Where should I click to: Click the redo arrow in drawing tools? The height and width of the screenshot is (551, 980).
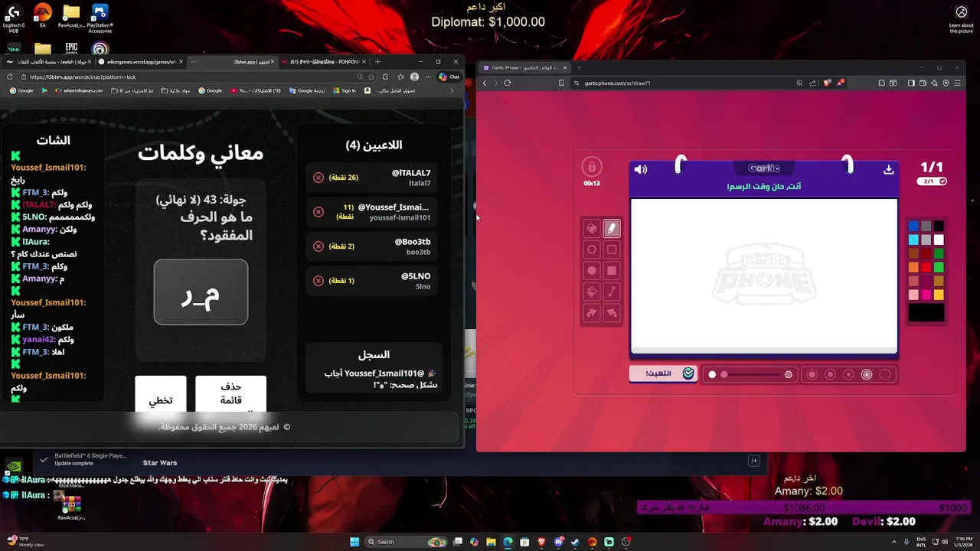pos(592,313)
